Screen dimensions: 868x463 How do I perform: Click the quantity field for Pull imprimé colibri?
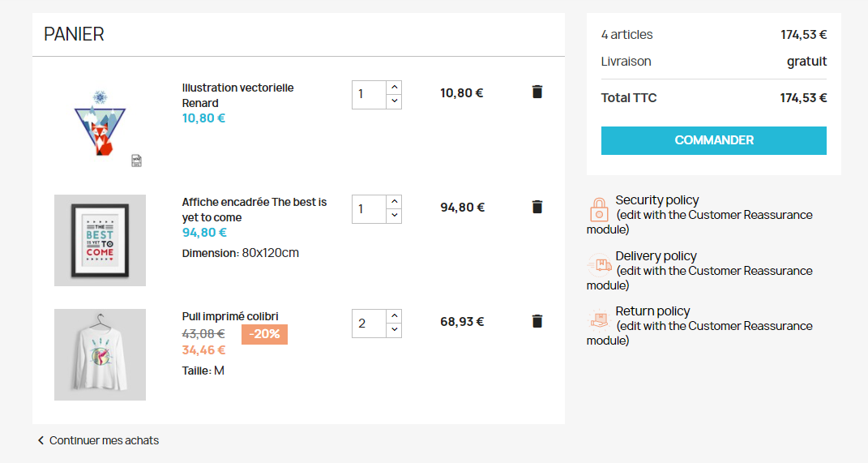tap(369, 323)
